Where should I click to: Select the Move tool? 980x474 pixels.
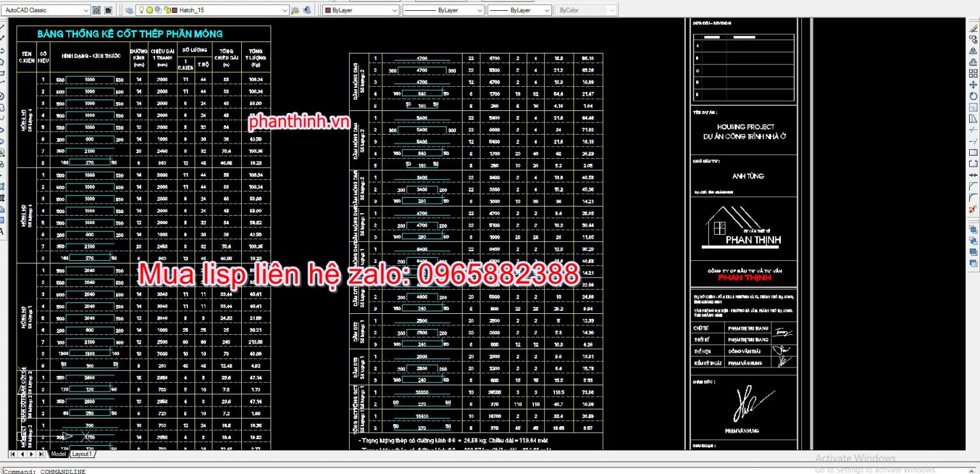tap(973, 84)
